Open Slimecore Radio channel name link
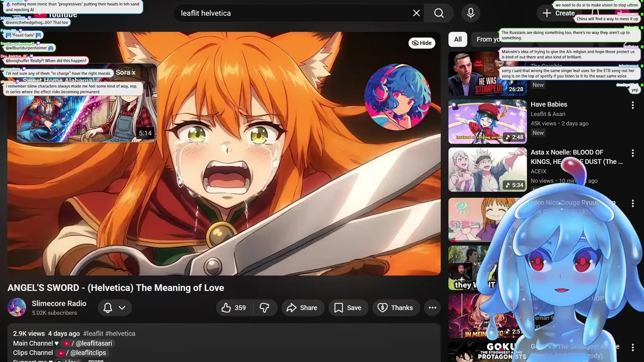The height and width of the screenshot is (362, 644). (59, 303)
